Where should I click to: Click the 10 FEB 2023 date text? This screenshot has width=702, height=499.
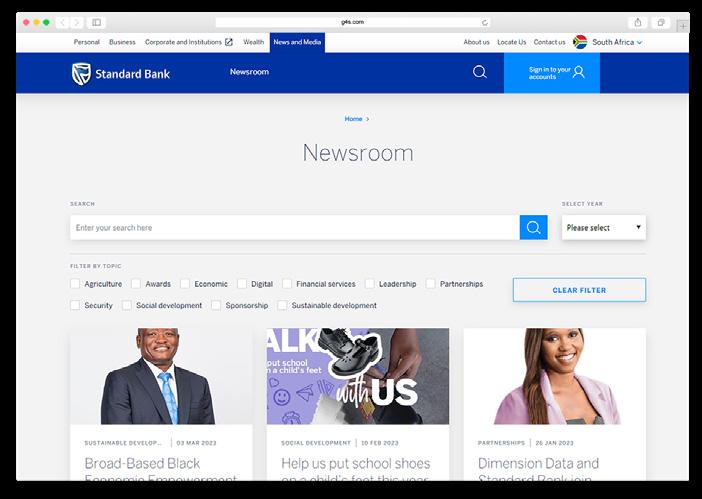coord(380,443)
